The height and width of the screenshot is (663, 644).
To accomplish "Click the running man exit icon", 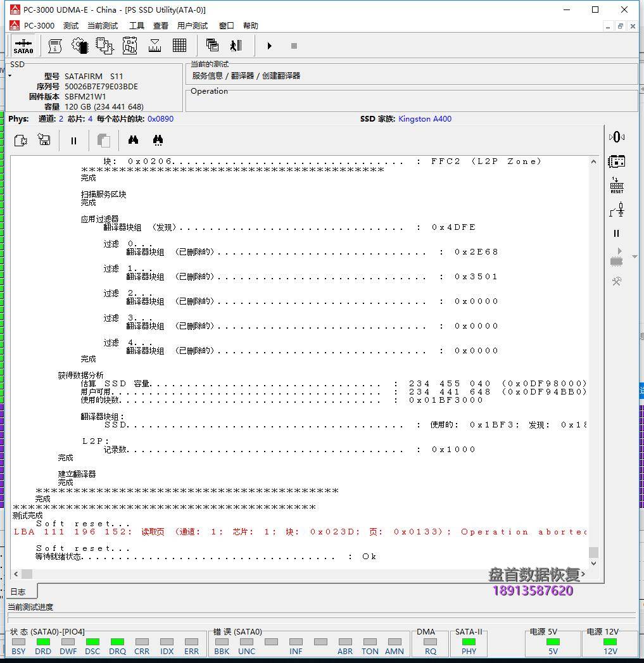I will (236, 46).
